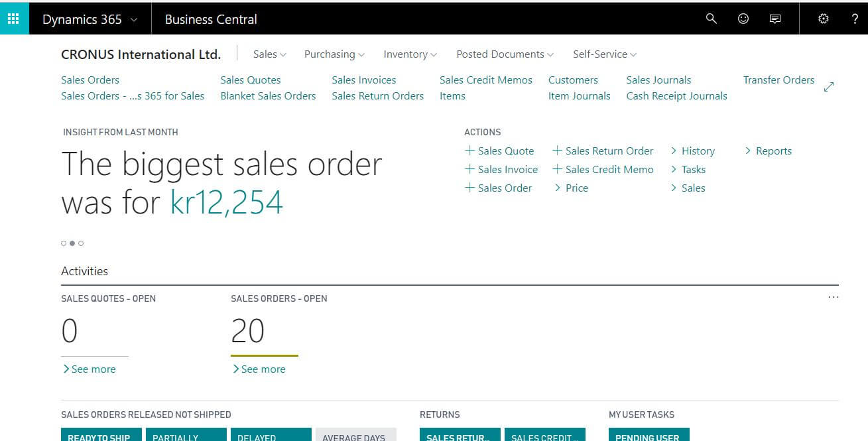Expand the Dynamics 365 dropdown

90,19
